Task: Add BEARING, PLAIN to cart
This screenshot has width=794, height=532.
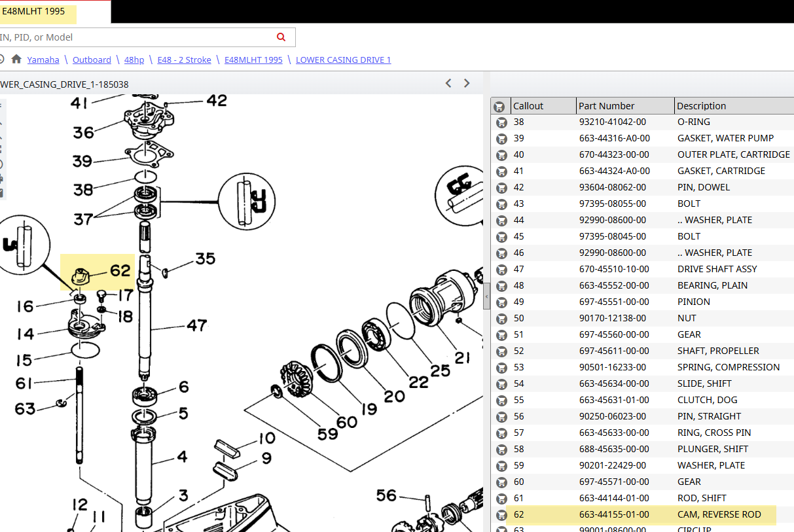Action: [501, 286]
